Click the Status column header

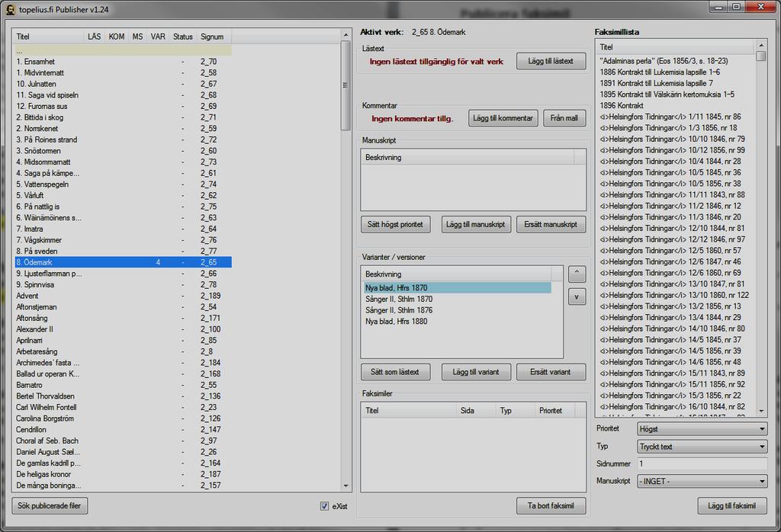tap(183, 37)
